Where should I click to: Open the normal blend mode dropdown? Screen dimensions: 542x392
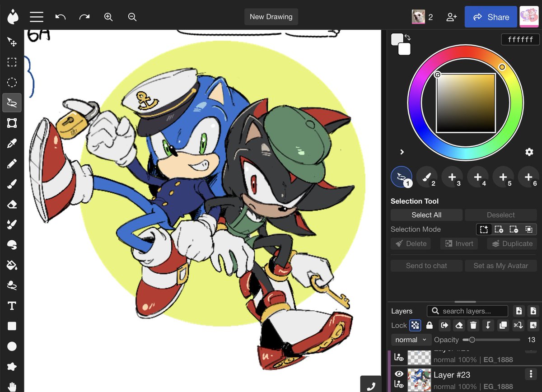click(411, 340)
